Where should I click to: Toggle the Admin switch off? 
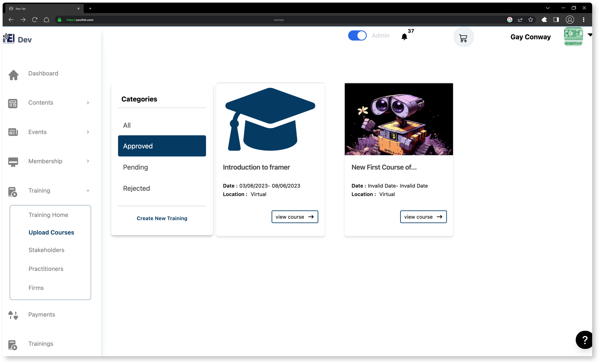click(x=357, y=36)
